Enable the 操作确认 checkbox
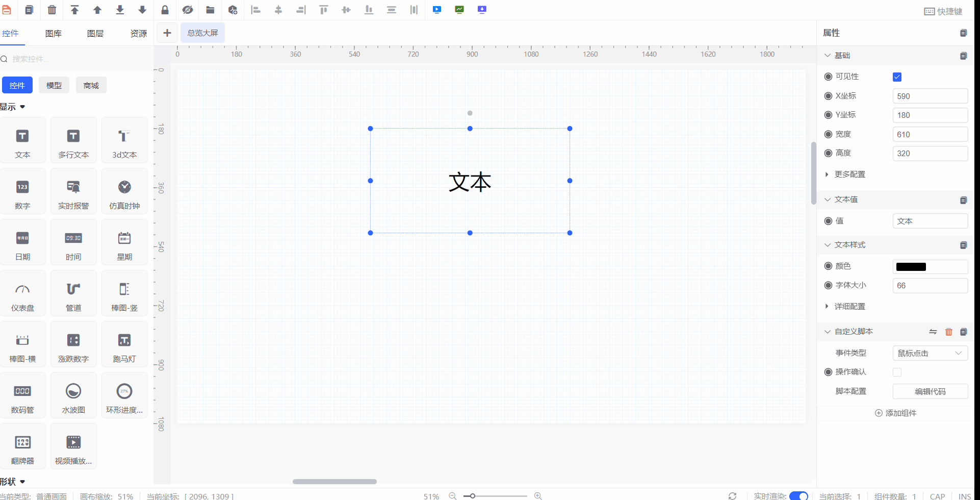 [897, 372]
